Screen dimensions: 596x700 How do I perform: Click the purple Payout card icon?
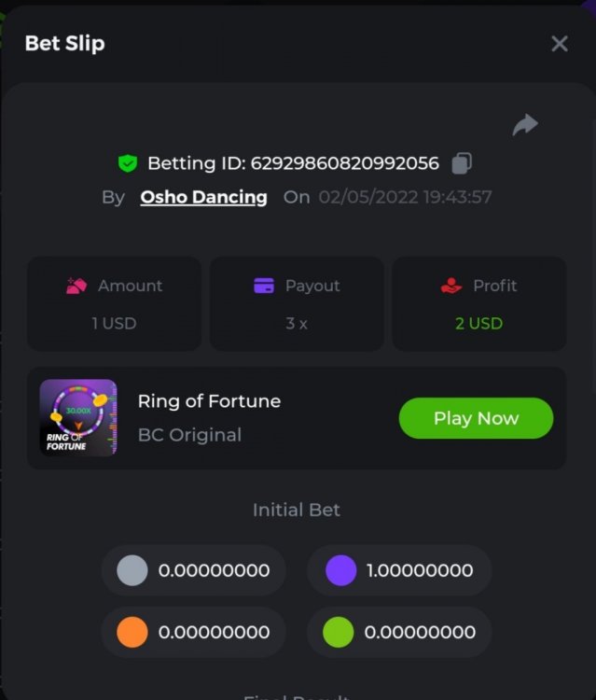point(264,286)
